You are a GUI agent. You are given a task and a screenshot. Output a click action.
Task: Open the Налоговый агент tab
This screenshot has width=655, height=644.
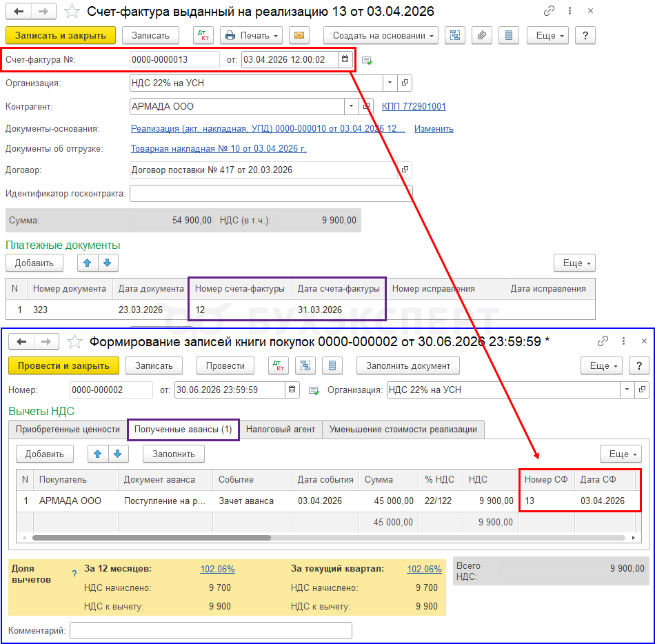281,430
